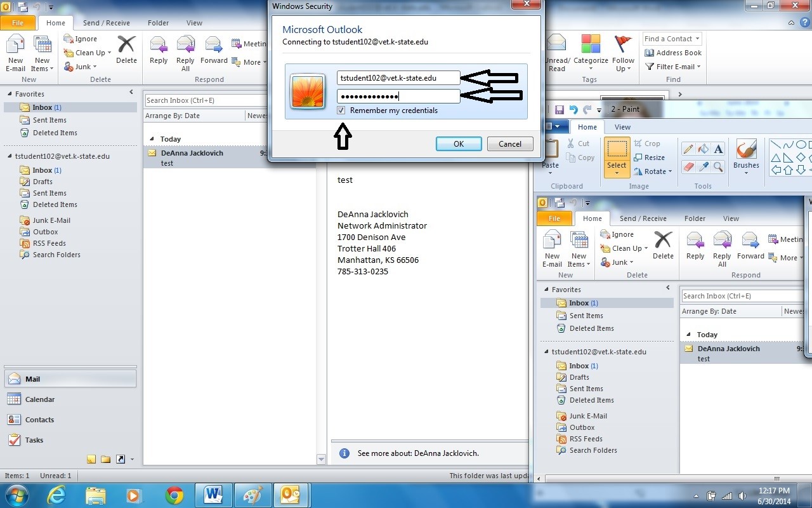This screenshot has height=508, width=812.
Task: Click Cancel in the Windows Security dialog
Action: click(510, 144)
